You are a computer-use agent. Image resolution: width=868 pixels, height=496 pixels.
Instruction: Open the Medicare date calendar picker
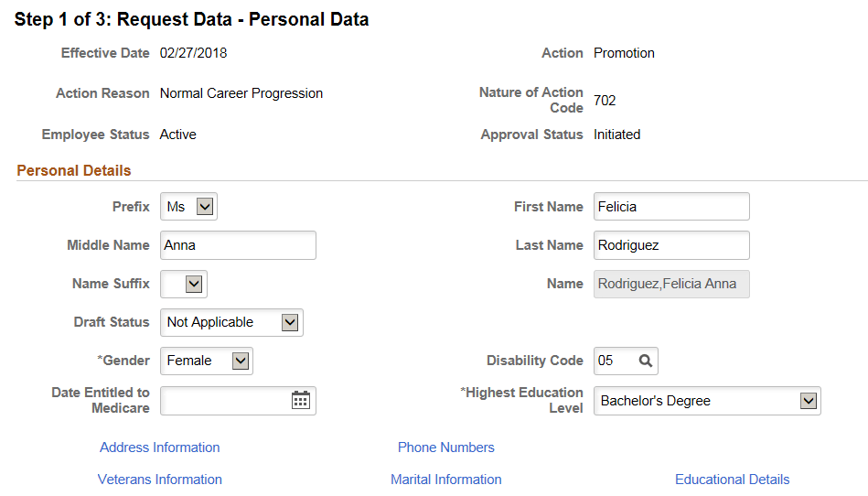(x=301, y=400)
